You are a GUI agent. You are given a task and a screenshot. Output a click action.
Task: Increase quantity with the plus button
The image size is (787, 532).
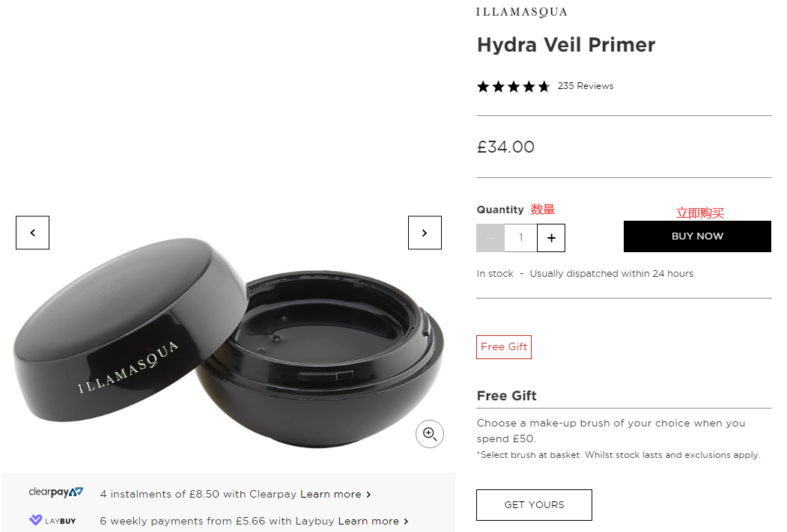click(x=551, y=238)
